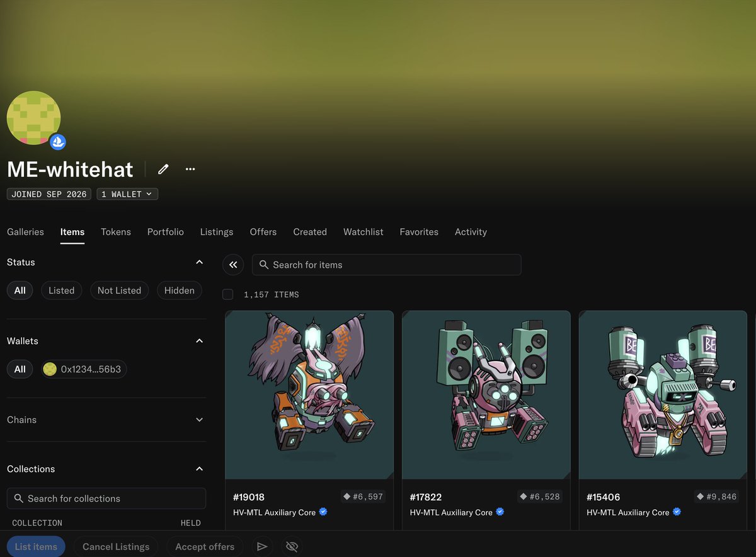
Task: Click the verified badge on item #17822
Action: click(x=500, y=512)
